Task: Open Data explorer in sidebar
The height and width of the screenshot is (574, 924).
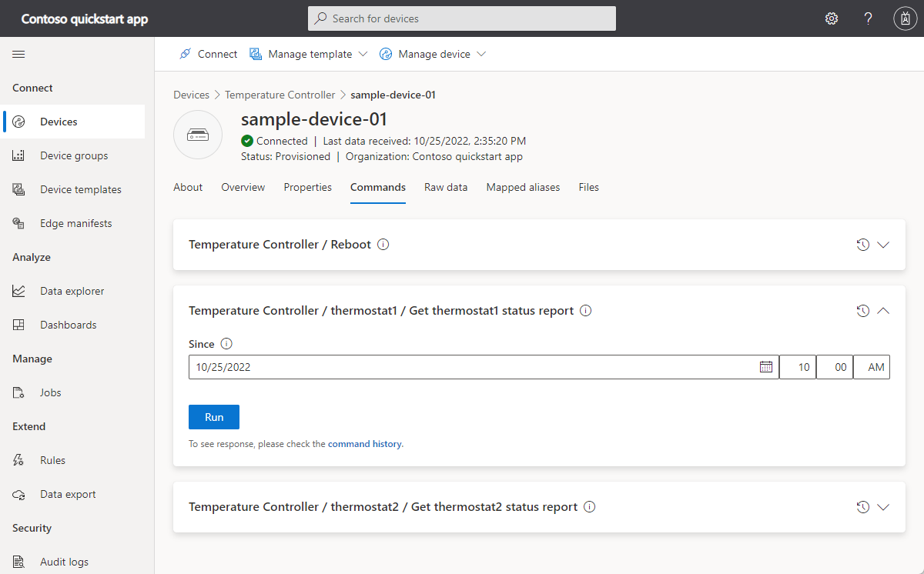Action: coord(74,291)
